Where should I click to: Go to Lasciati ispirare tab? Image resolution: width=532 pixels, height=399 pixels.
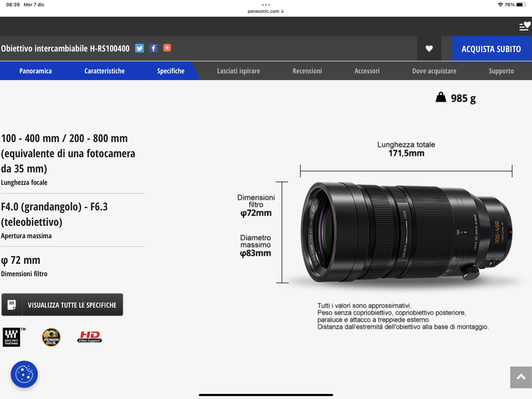[x=238, y=71]
